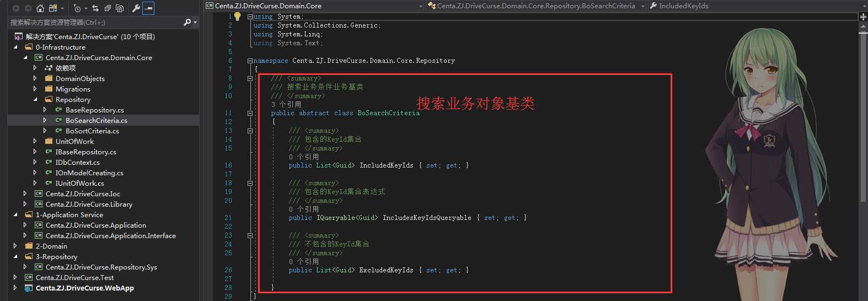Collapse the 0-Infrastructure folder

pyautogui.click(x=16, y=47)
